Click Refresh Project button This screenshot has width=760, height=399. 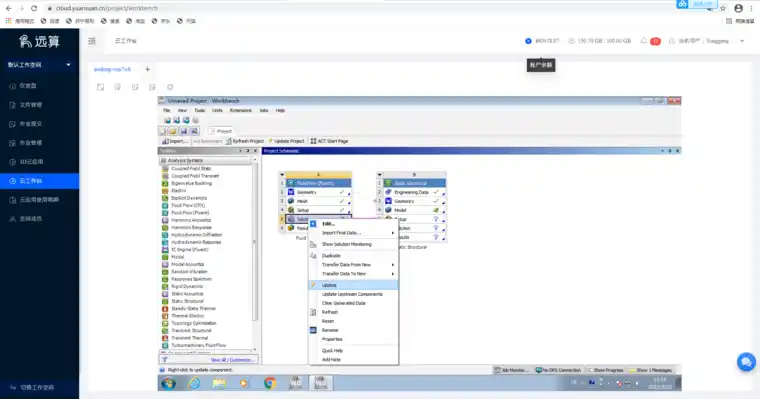pyautogui.click(x=245, y=141)
